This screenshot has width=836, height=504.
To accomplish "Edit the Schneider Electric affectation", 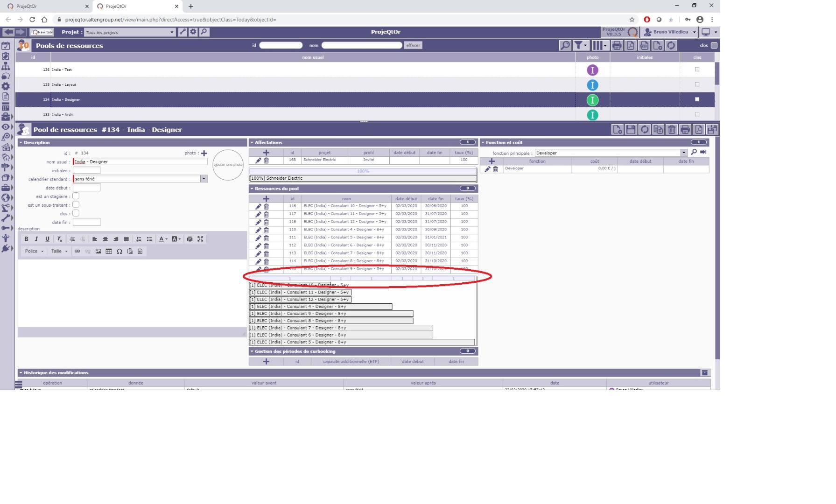I will tap(258, 161).
